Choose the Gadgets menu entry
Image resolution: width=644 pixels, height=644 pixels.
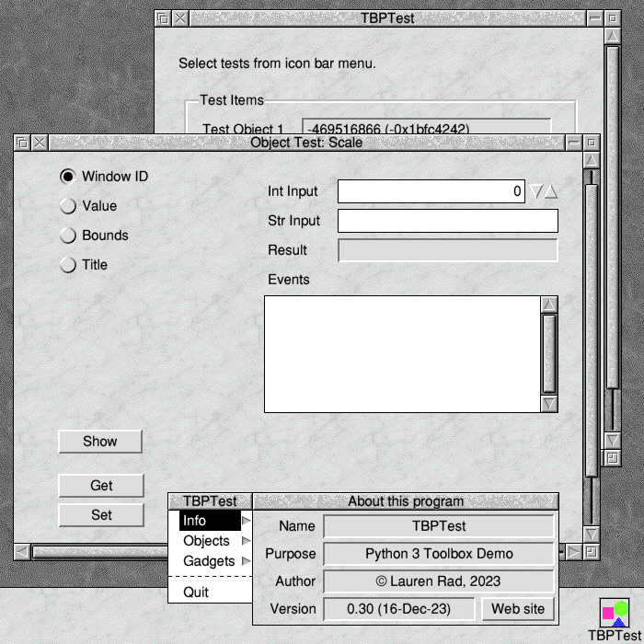211,560
